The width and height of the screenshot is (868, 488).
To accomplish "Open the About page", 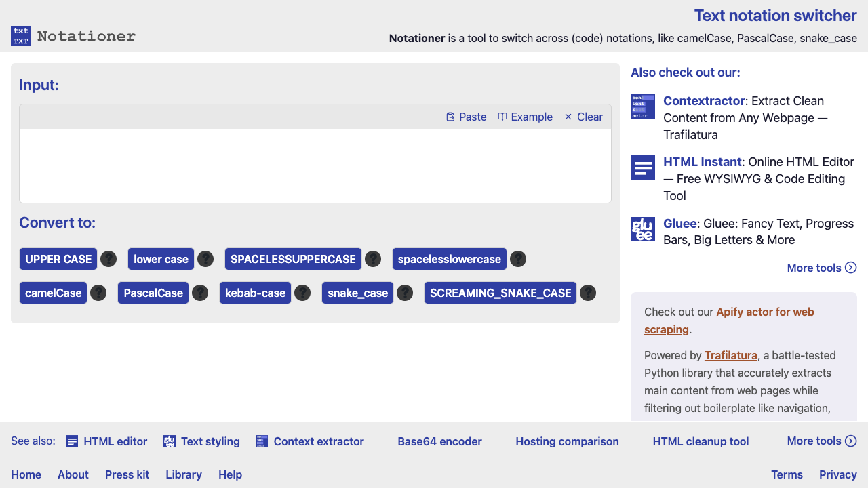I will point(73,474).
